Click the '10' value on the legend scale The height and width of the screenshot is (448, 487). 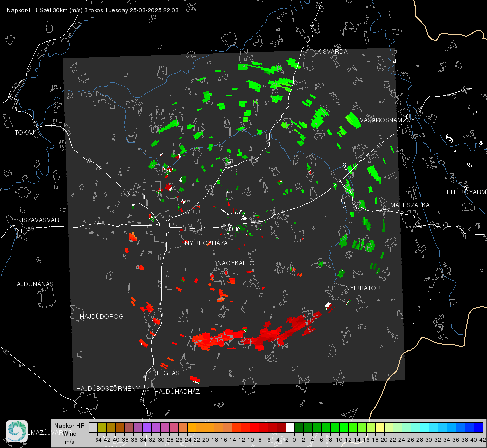pos(339,440)
